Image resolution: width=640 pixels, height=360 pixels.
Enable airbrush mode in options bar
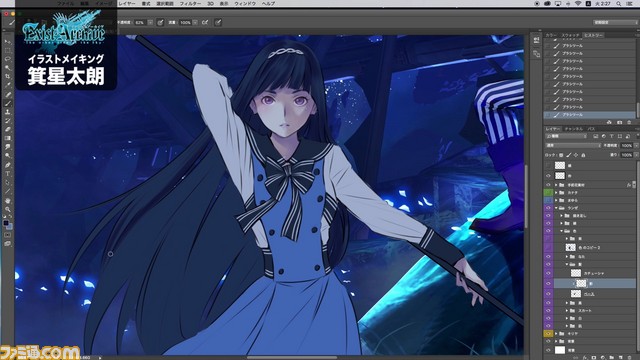205,22
